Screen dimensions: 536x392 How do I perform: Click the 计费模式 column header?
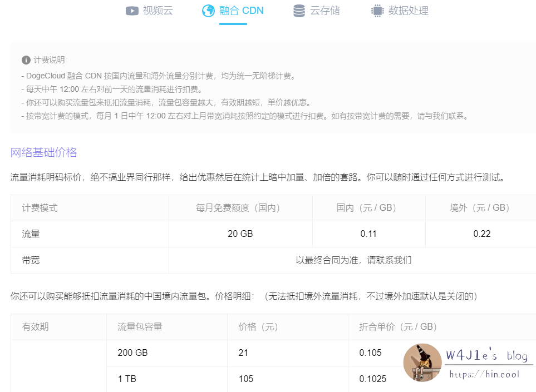coord(90,208)
